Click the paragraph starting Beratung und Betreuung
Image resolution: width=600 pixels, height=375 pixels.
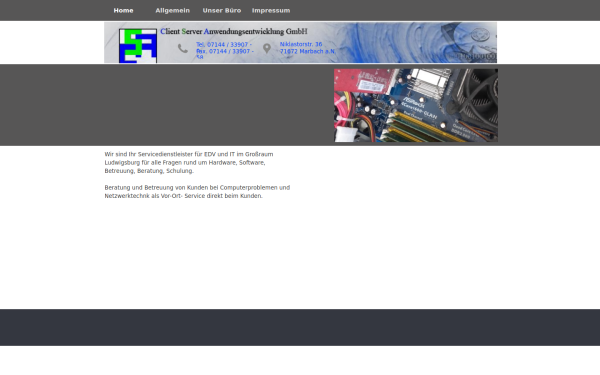click(197, 192)
